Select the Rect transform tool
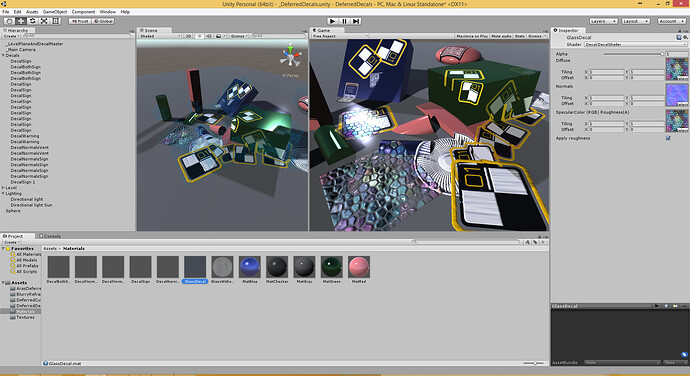690x376 pixels. coord(55,21)
